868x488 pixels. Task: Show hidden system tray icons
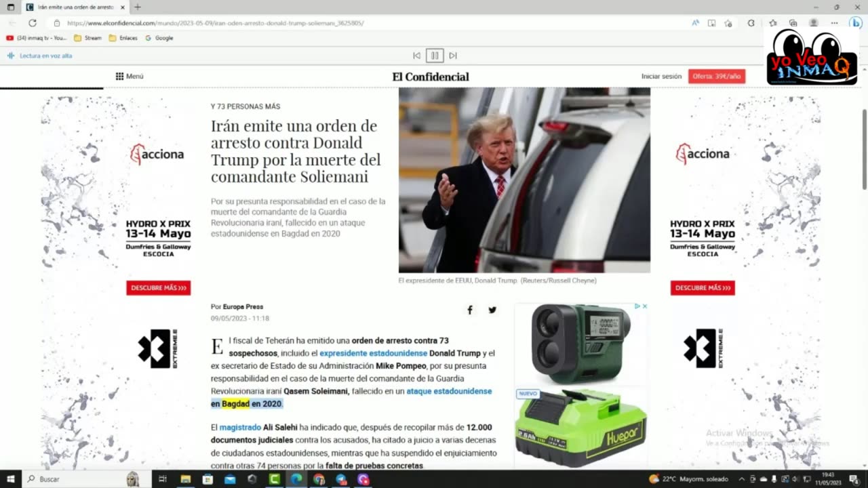[741, 479]
